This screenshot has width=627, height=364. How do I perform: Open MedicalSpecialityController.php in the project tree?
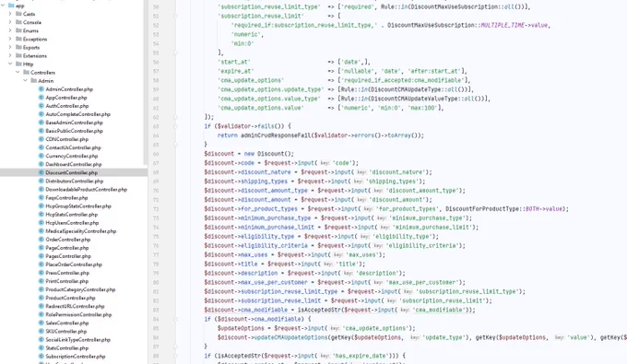coord(81,231)
